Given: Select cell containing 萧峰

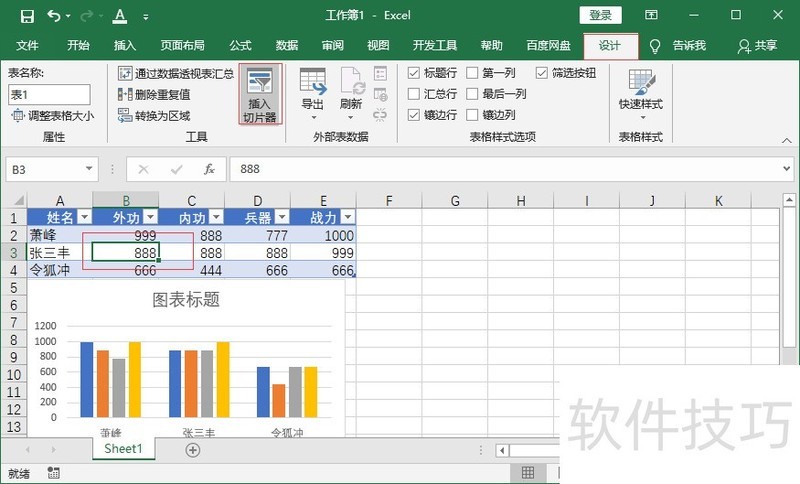Looking at the screenshot, I should tap(60, 236).
